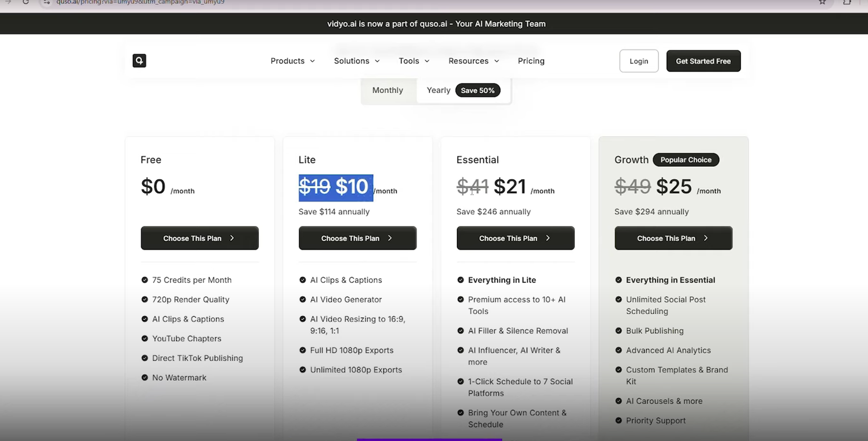Click the Save 50% badge
The width and height of the screenshot is (868, 441).
pyautogui.click(x=477, y=90)
